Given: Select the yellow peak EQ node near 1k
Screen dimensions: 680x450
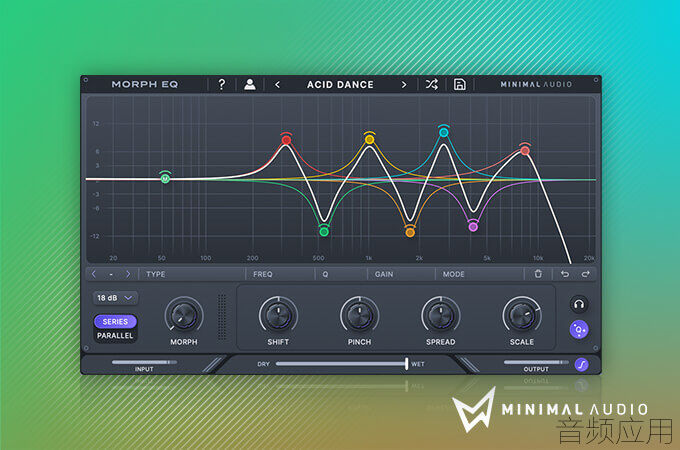Looking at the screenshot, I should pyautogui.click(x=369, y=139).
